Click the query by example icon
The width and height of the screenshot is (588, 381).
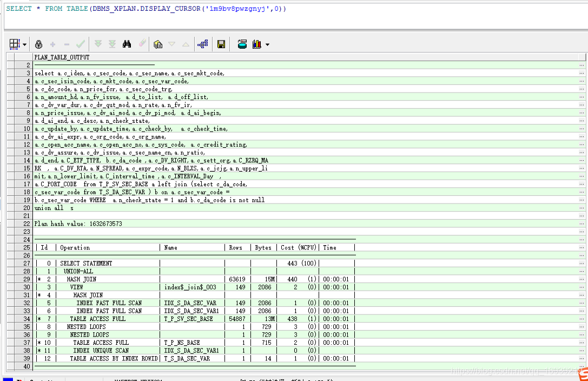(x=158, y=44)
